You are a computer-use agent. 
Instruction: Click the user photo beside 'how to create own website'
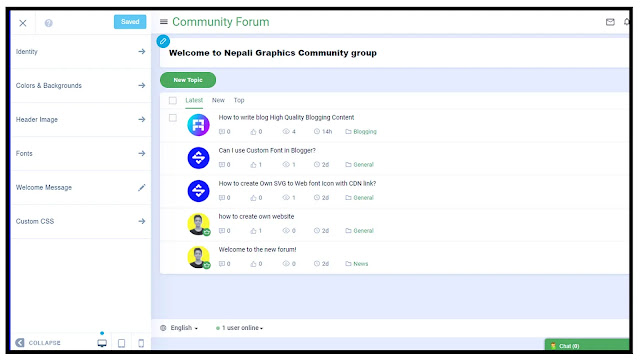point(198,224)
